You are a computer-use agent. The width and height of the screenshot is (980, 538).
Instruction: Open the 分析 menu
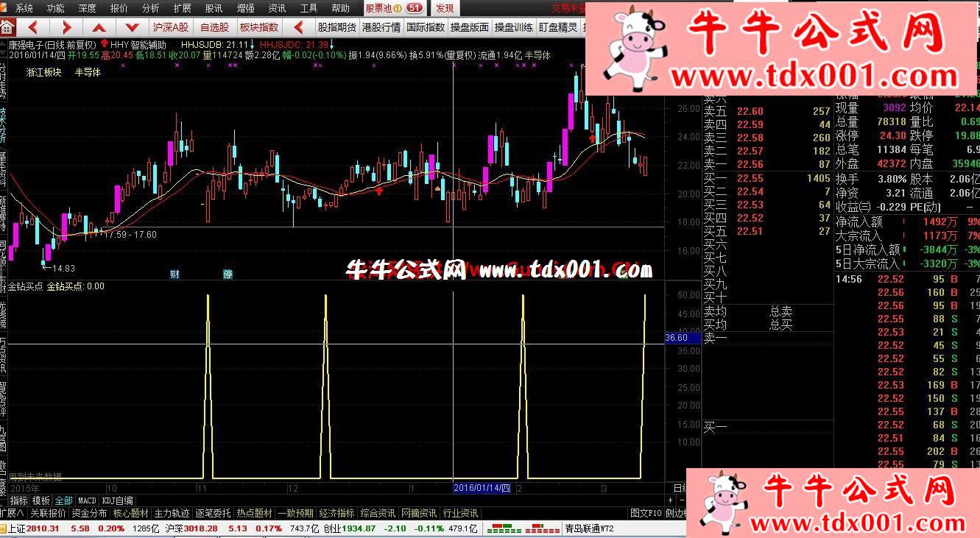(x=150, y=8)
